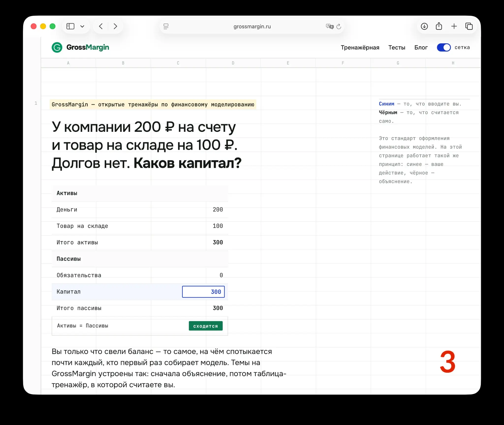Go forward with the forward arrow
The width and height of the screenshot is (504, 425).
[x=115, y=26]
